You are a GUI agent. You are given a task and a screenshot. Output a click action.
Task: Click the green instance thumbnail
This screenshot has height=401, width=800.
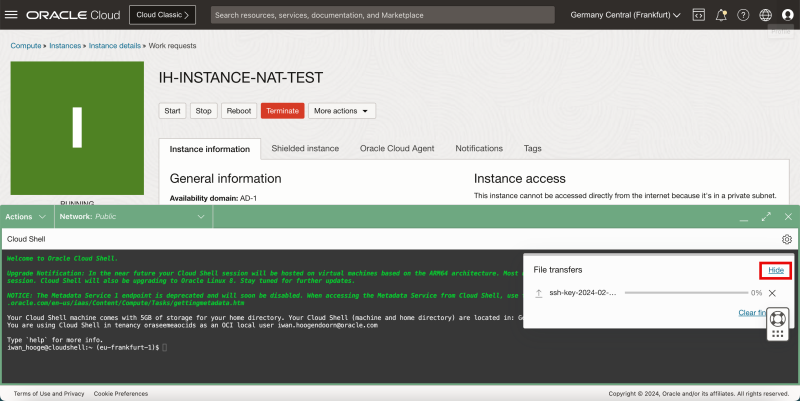pos(77,128)
